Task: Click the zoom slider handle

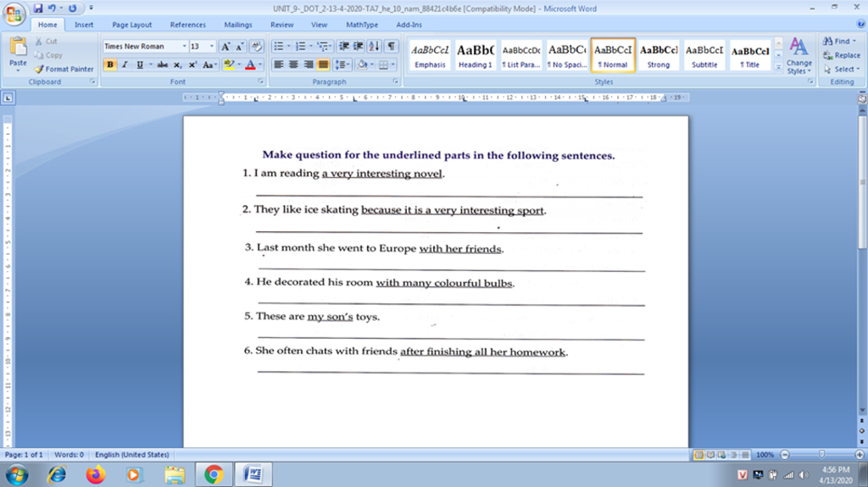Action: pyautogui.click(x=822, y=454)
